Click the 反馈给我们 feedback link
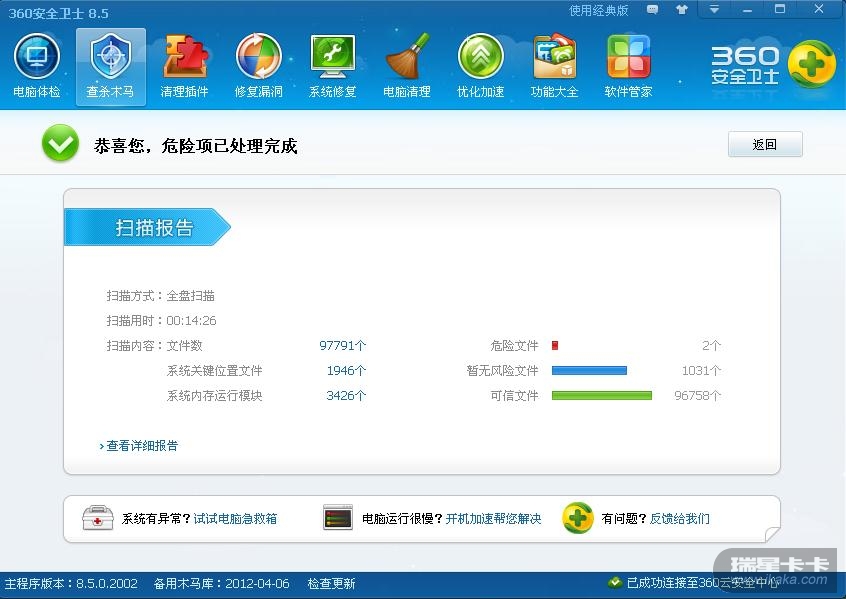846x599 pixels. tap(679, 519)
